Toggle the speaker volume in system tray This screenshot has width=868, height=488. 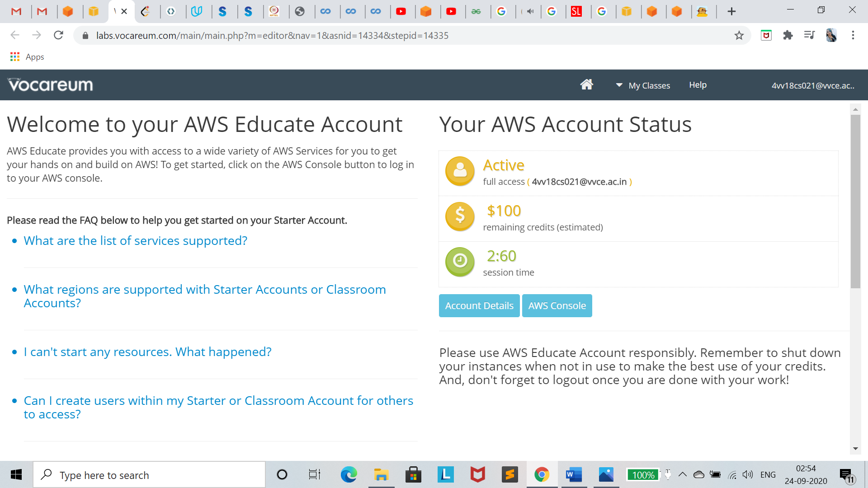tap(747, 474)
